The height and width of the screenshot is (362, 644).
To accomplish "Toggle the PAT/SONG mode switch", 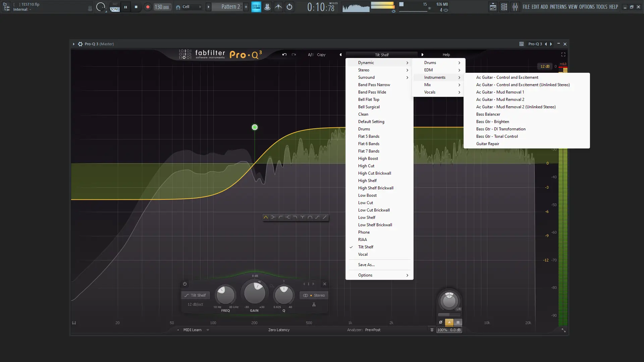I will point(115,7).
